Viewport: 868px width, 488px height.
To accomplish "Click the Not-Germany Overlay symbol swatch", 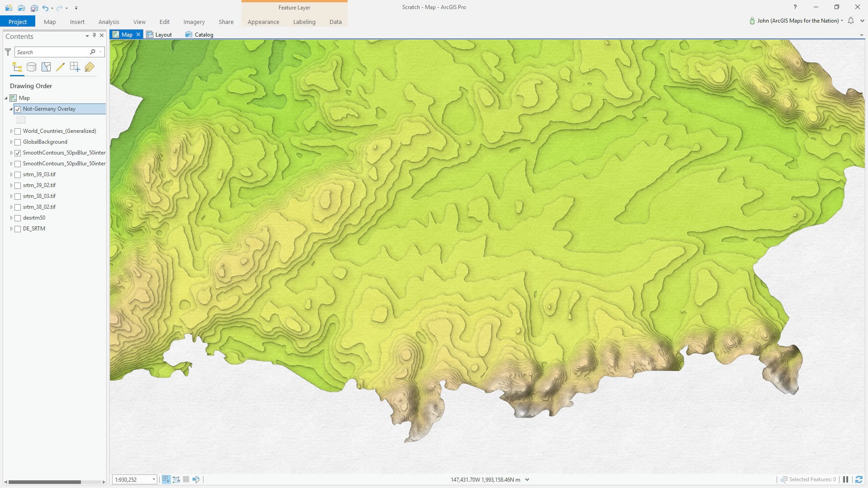I will pyautogui.click(x=21, y=120).
